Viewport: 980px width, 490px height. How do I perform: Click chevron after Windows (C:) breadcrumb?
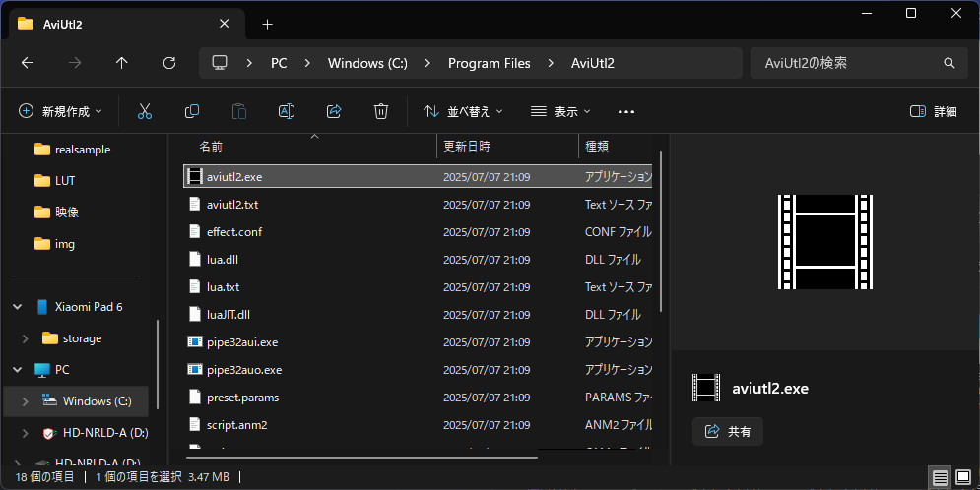coord(427,63)
